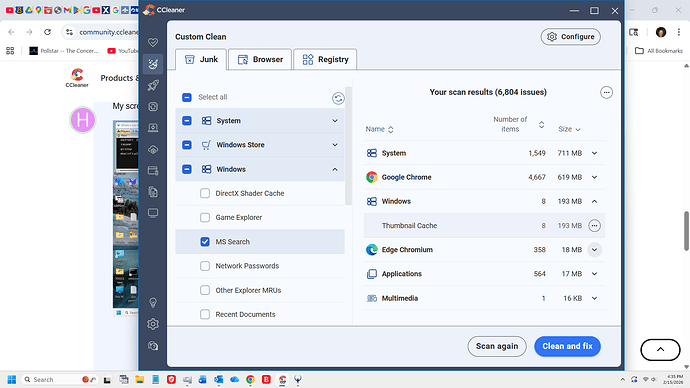Expand Applications row in scan results
This screenshot has height=388, width=690.
pyautogui.click(x=594, y=274)
